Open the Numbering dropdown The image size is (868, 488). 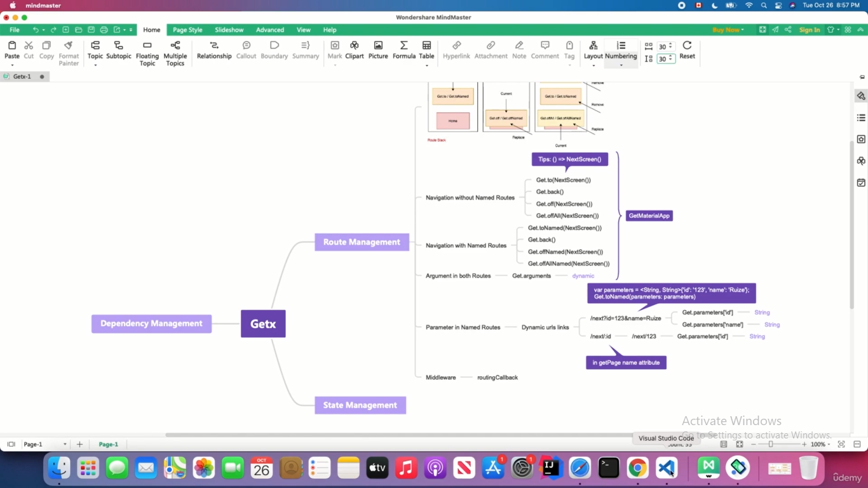click(621, 65)
